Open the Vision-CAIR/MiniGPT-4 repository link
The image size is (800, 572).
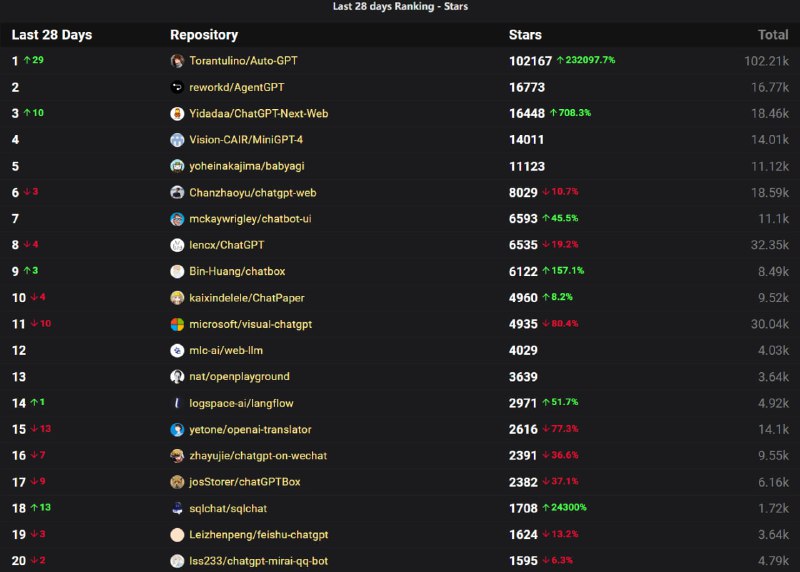(x=246, y=140)
